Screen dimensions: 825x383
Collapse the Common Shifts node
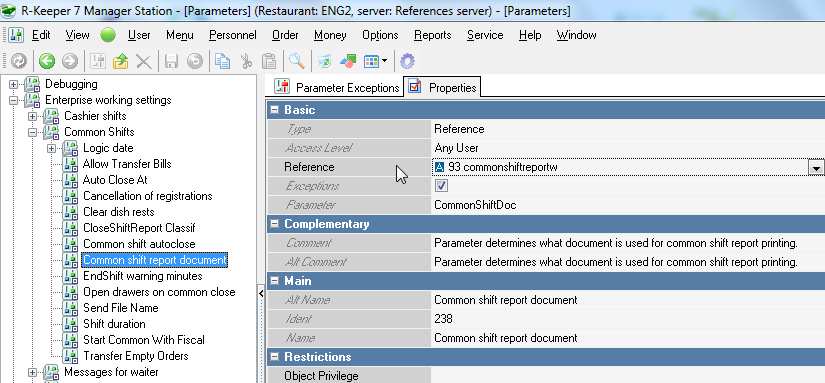(x=33, y=132)
